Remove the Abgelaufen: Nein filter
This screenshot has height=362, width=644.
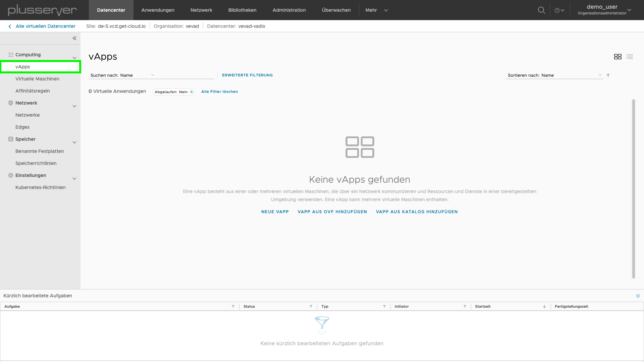pos(192,92)
